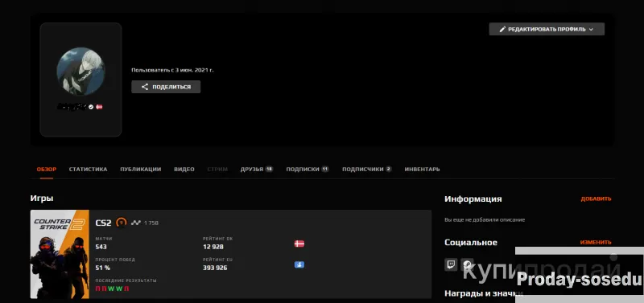644x303 pixels.
Task: Click the Рейтинг EU label
Action: [x=217, y=260]
